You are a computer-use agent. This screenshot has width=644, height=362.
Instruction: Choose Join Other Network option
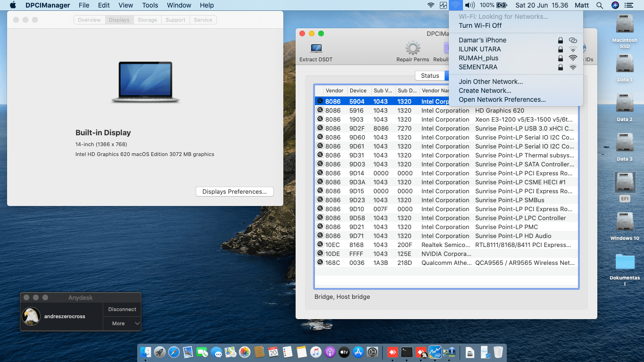coord(491,82)
